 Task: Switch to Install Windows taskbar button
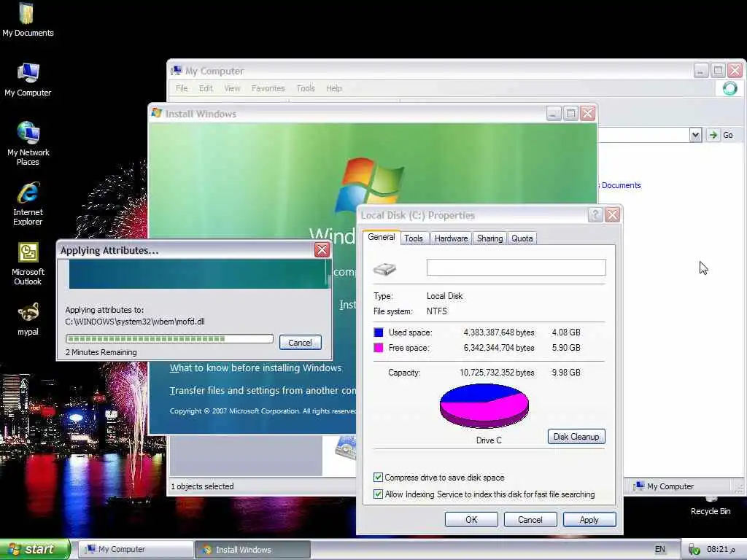click(x=253, y=549)
